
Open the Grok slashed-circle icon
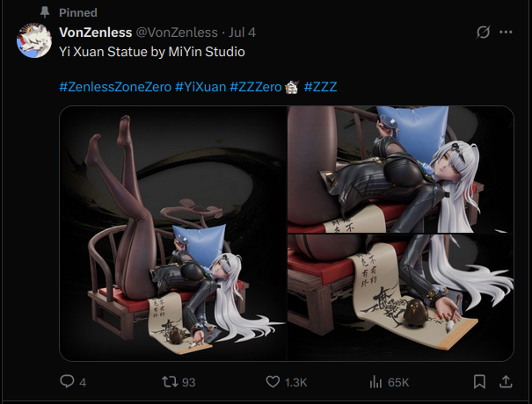click(x=483, y=32)
